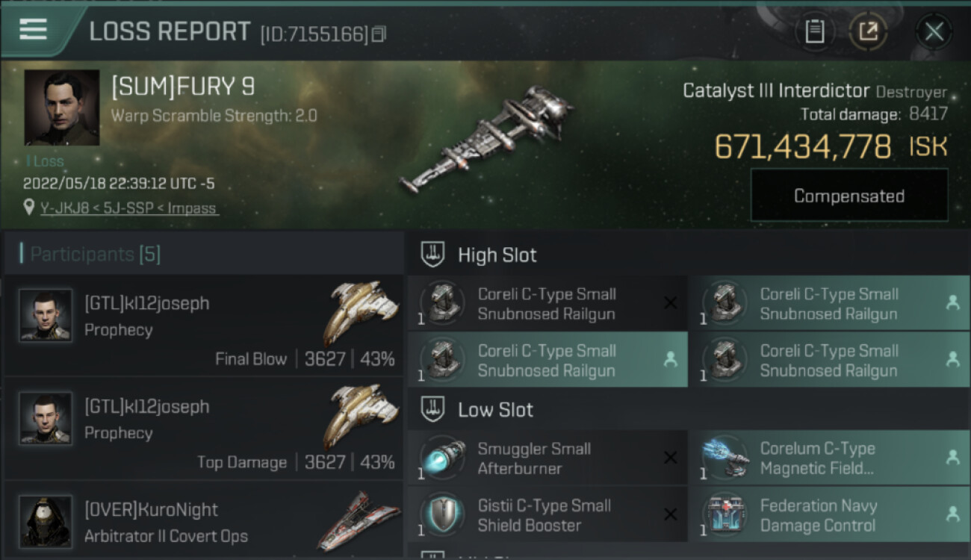Select Federation Navy Damage Control icon
Image resolution: width=971 pixels, height=560 pixels.
[725, 515]
